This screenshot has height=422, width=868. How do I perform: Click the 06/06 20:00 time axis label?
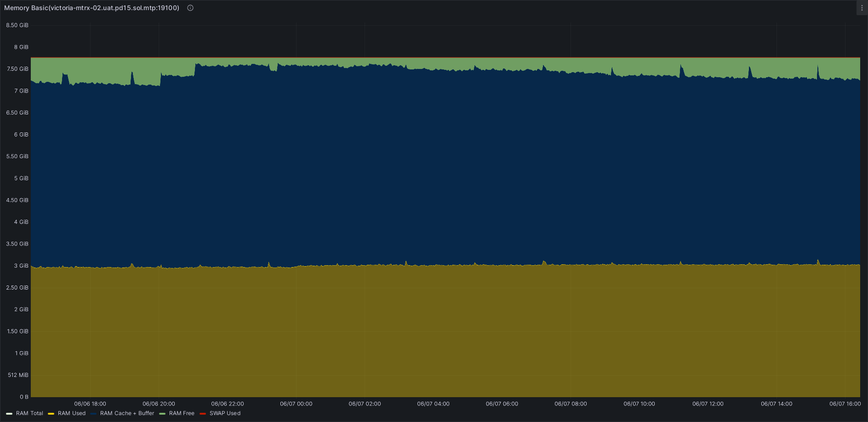click(x=159, y=404)
